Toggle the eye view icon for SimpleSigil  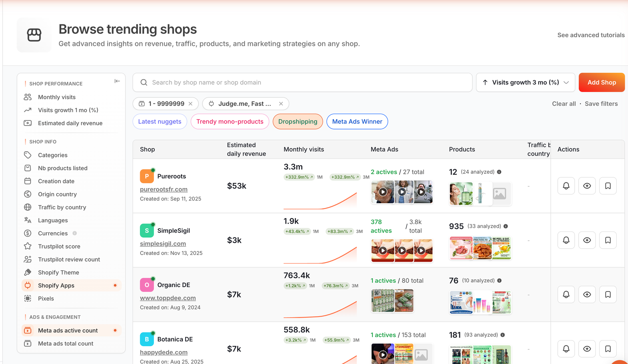587,240
